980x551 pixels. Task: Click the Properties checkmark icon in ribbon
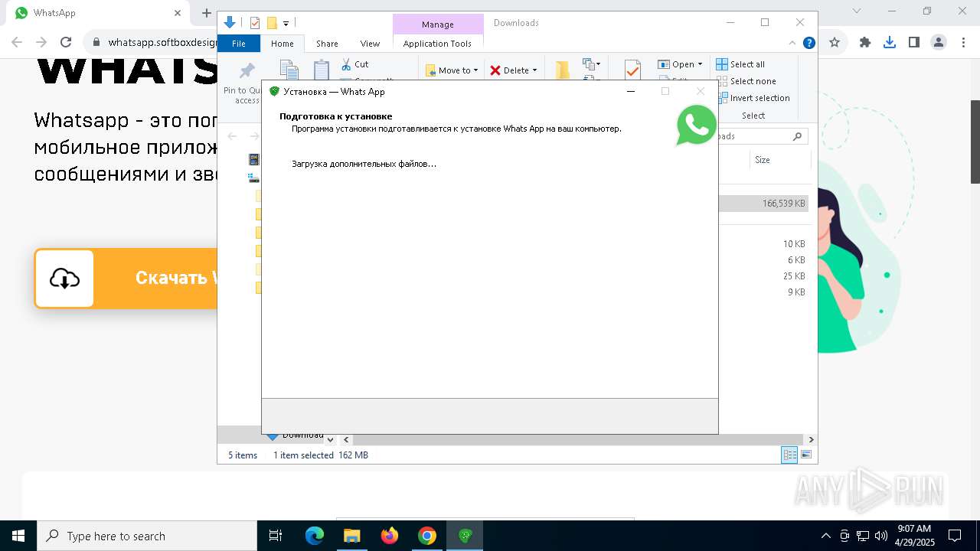point(632,70)
